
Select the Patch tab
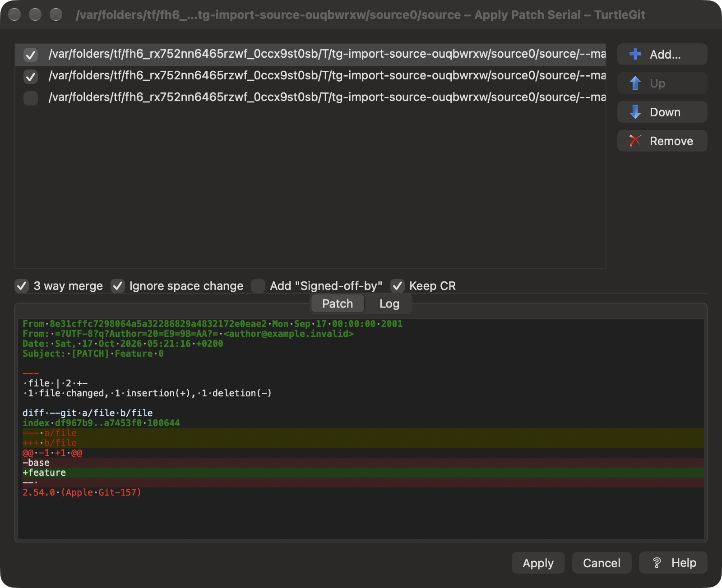tap(338, 304)
